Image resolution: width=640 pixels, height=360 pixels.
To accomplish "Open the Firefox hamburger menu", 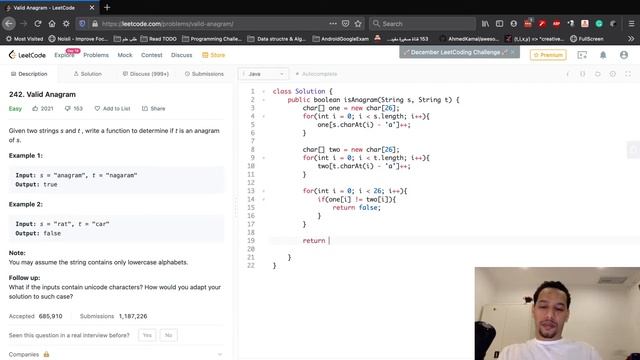I will (631, 24).
